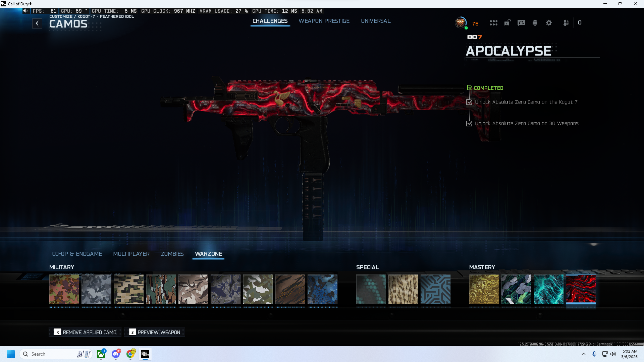Open the Multiplayer camo category
Viewport: 644px width, 362px height.
(131, 254)
